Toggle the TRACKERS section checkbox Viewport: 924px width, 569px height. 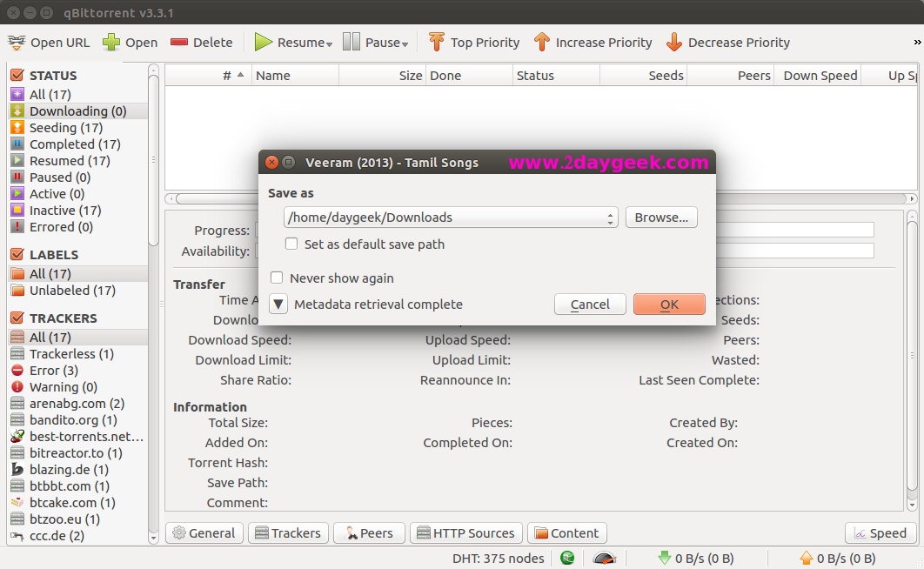[17, 318]
